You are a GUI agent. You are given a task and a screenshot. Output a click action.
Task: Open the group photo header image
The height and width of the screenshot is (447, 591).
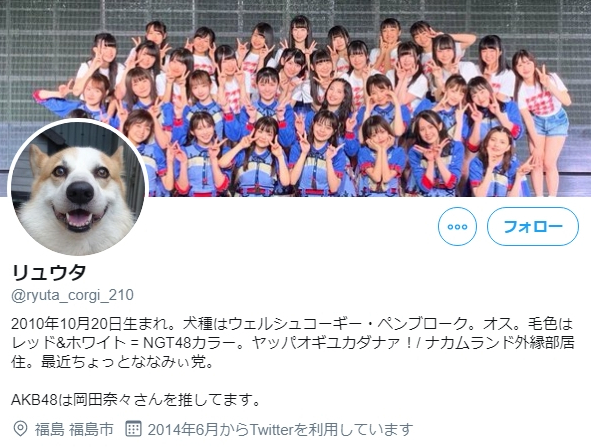pos(296,98)
